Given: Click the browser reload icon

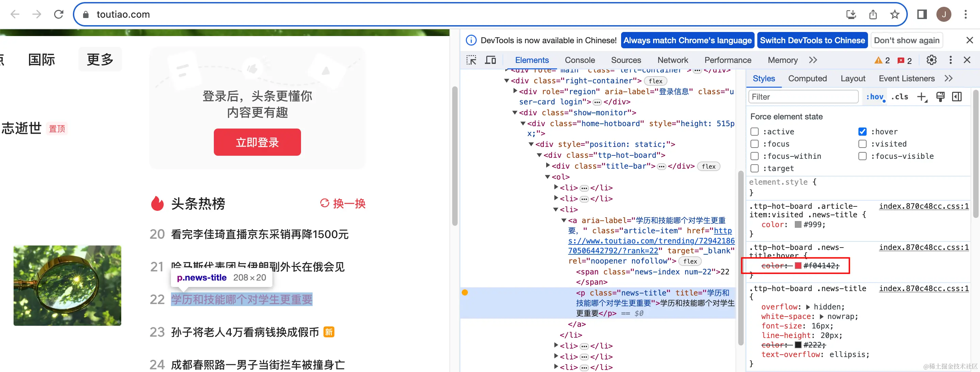Looking at the screenshot, I should tap(59, 14).
